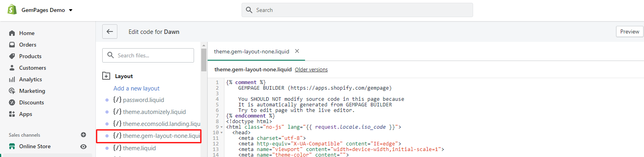Close the theme.gem-layout-none.liquid tab
The width and height of the screenshot is (644, 157).
click(x=297, y=51)
